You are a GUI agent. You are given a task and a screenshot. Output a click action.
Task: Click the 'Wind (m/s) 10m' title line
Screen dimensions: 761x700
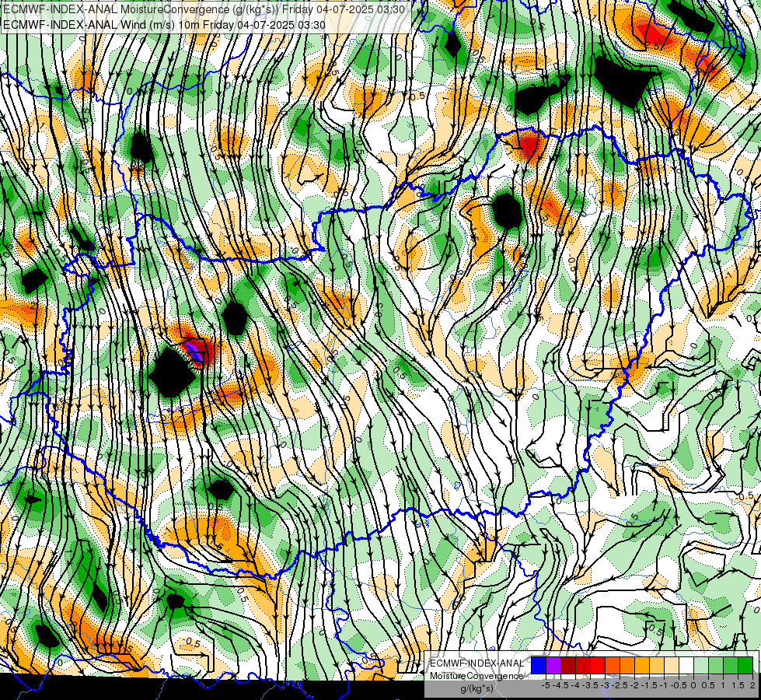click(x=164, y=25)
